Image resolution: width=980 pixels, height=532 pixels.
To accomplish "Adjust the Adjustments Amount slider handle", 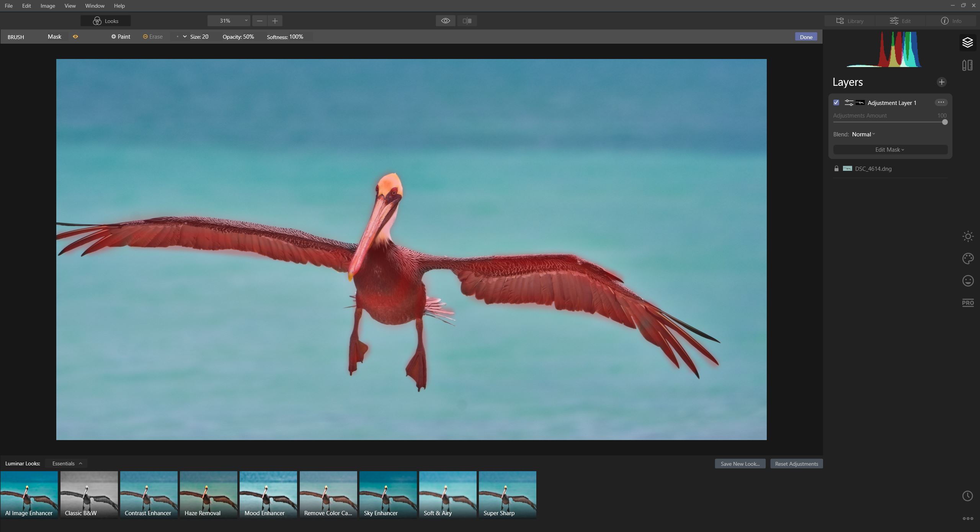I will pos(945,122).
